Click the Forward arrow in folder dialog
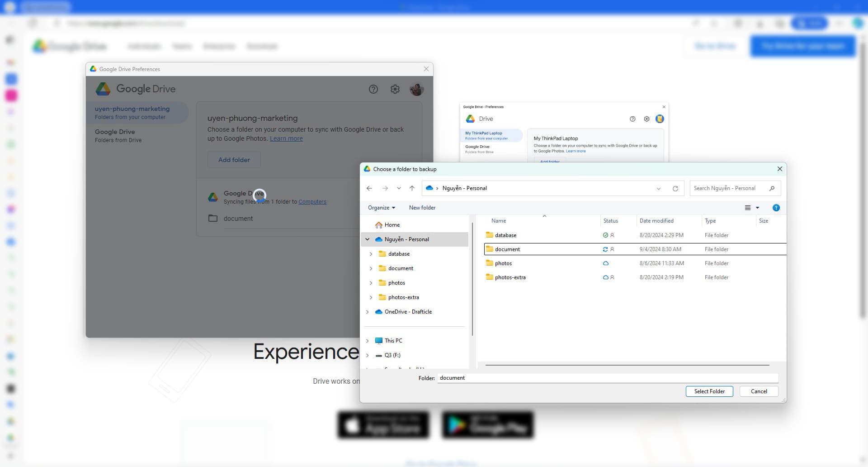The height and width of the screenshot is (467, 868). tap(385, 188)
